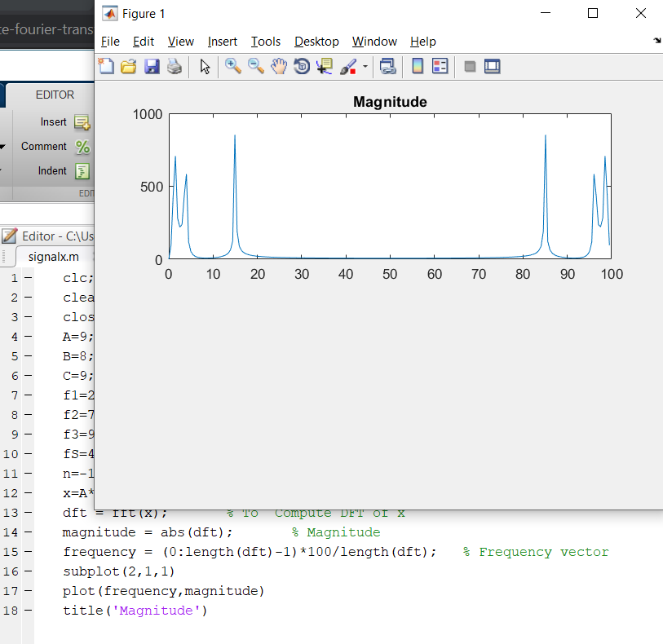Open the Brush tool color dropdown arrow
This screenshot has height=644, width=663.
click(x=365, y=67)
